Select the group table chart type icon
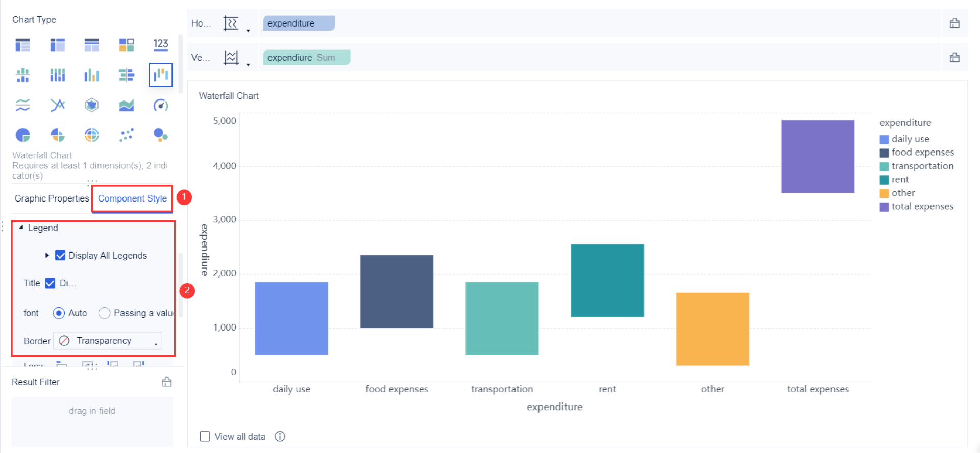 coord(23,45)
